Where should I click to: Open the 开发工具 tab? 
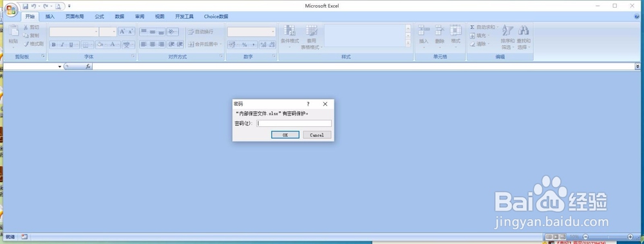point(184,17)
